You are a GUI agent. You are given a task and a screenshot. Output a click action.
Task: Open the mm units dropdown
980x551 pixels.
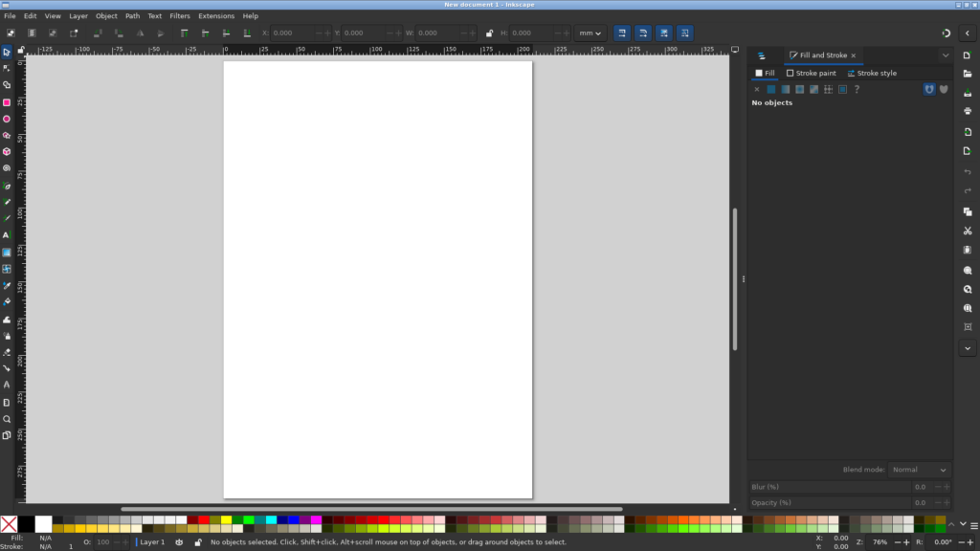[x=590, y=33]
